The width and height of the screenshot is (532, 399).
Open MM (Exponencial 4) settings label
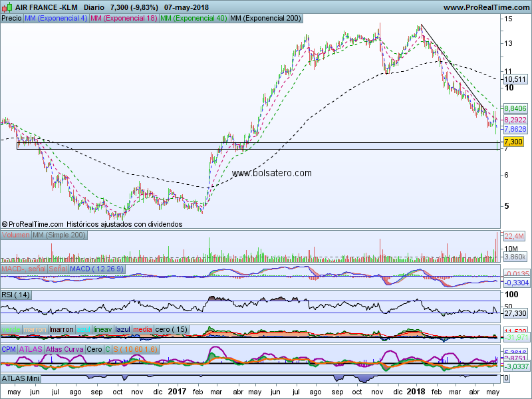tap(56, 19)
